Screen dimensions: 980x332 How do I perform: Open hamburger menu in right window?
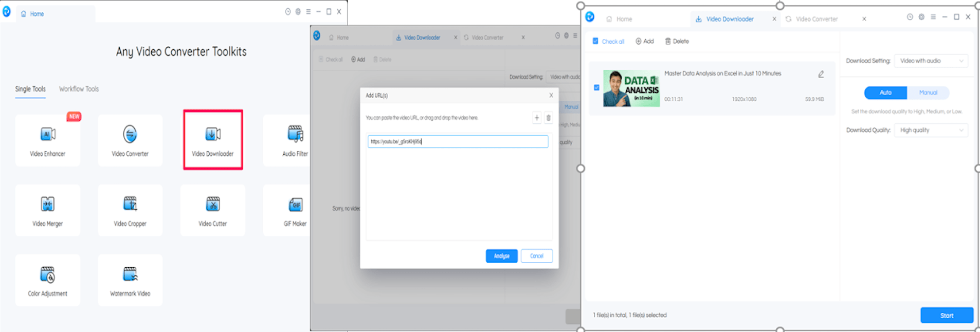click(x=933, y=17)
